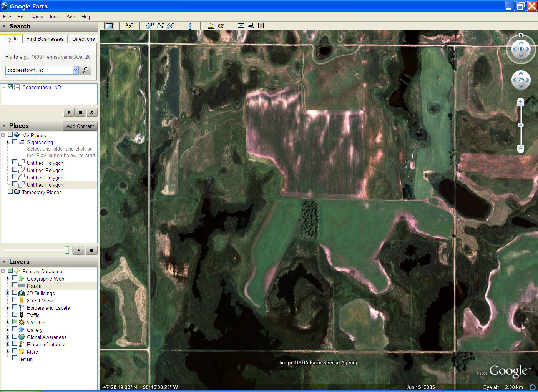The height and width of the screenshot is (392, 538).
Task: Collapse the Layers panel triangle
Action: [4, 262]
